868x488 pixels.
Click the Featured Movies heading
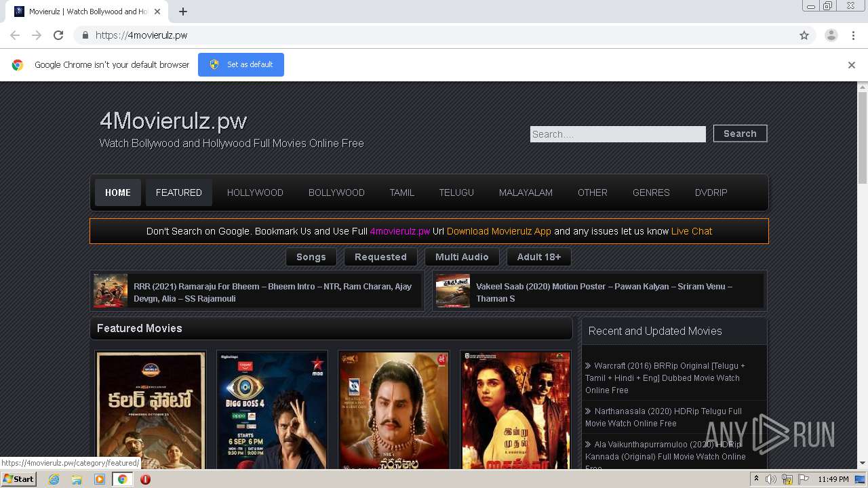point(140,328)
